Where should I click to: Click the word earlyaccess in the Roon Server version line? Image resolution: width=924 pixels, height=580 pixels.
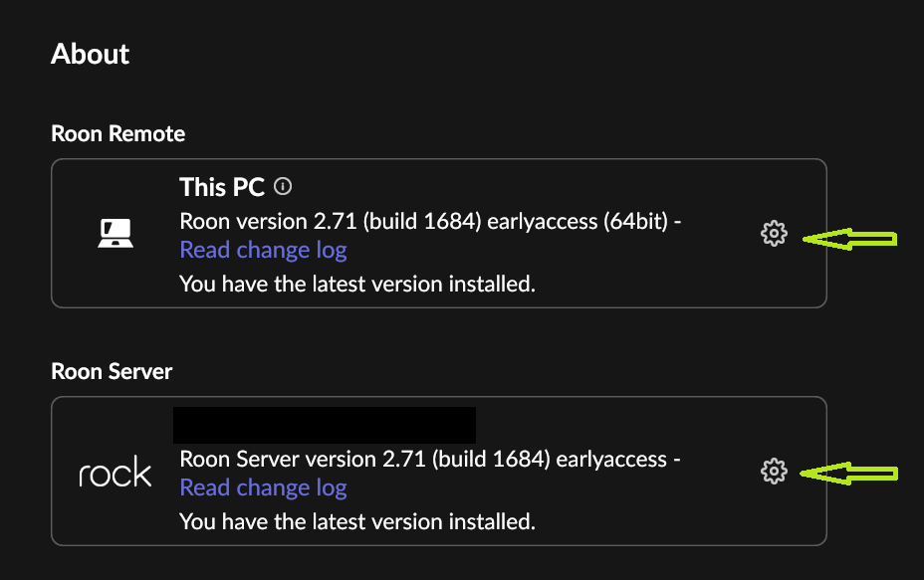click(x=611, y=460)
